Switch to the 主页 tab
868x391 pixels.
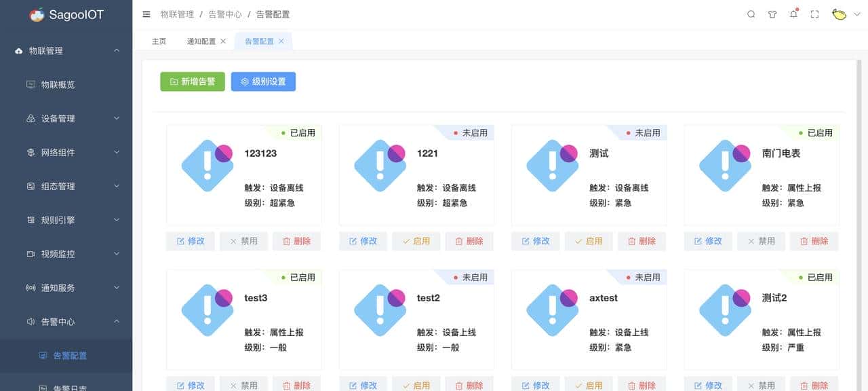pyautogui.click(x=158, y=41)
